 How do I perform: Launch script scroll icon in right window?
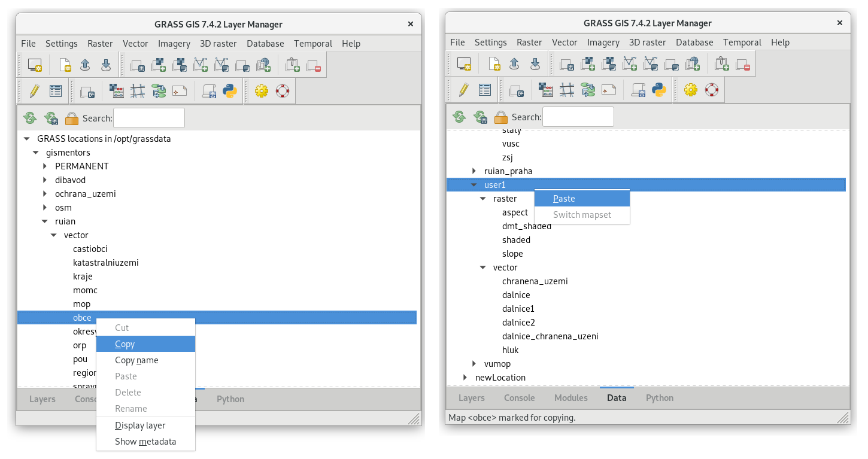[638, 90]
